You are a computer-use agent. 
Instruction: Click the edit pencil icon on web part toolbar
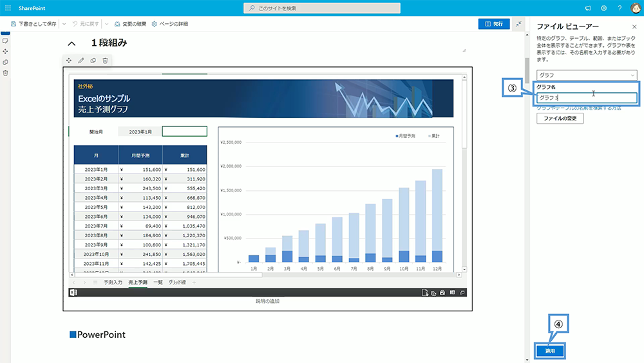pyautogui.click(x=81, y=61)
